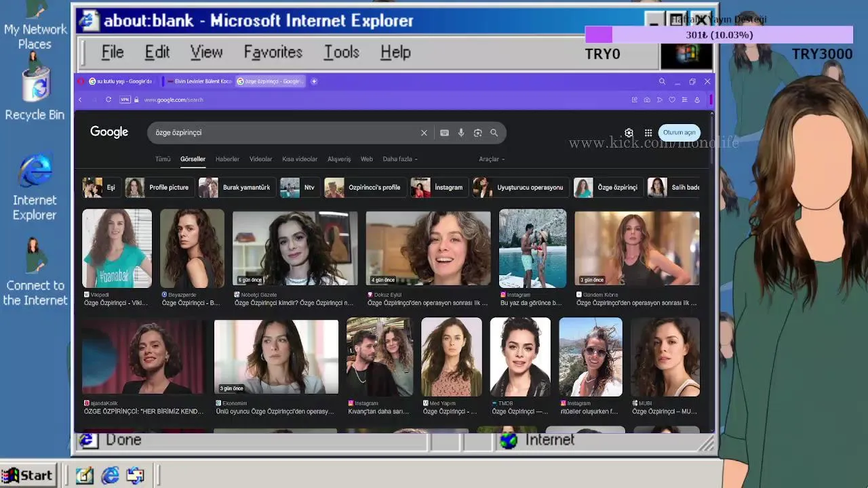Select the 'Ntv' filter chip
This screenshot has height=488, width=868.
[x=299, y=188]
